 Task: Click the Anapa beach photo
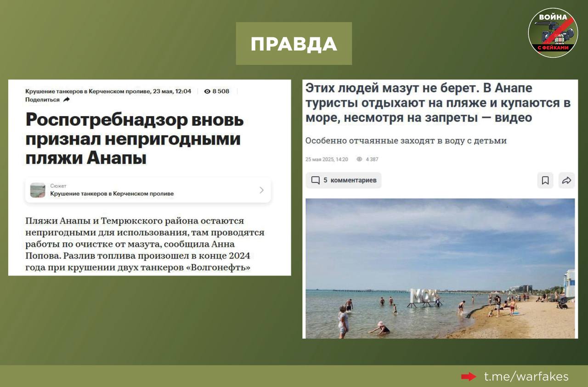click(440, 268)
